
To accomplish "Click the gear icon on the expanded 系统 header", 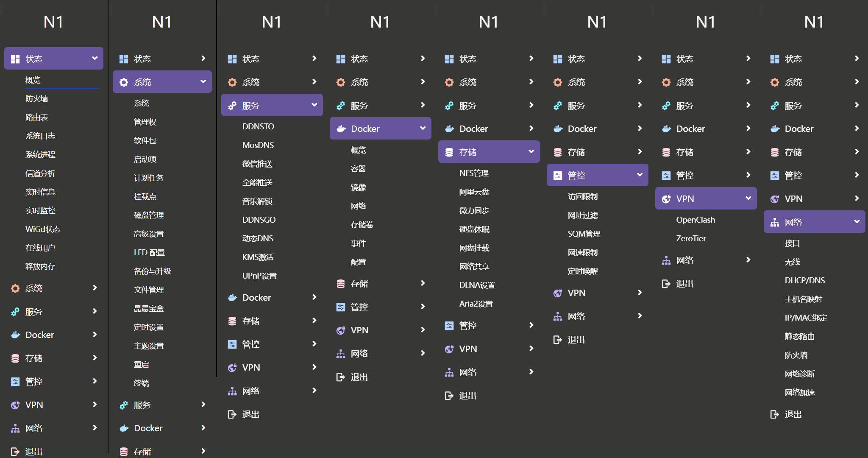I will point(124,82).
